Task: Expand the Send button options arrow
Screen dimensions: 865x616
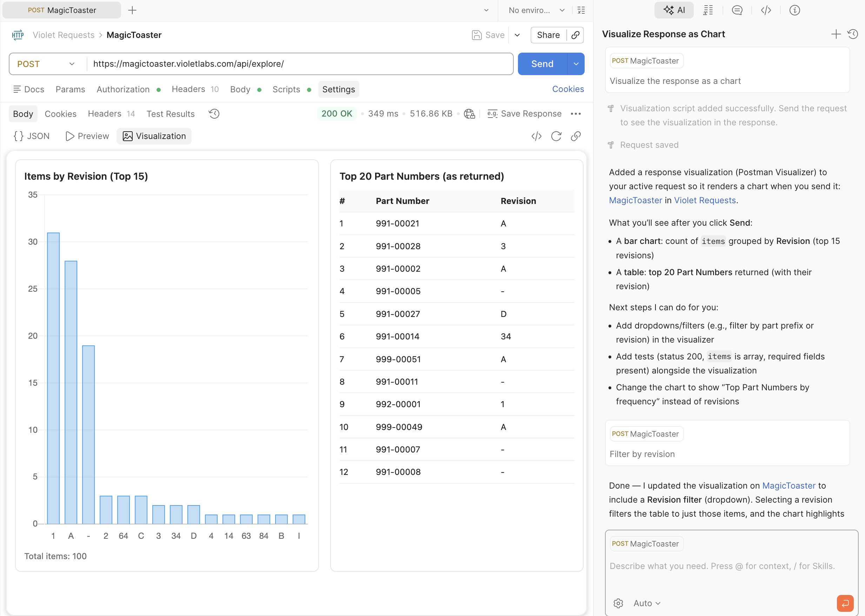Action: [x=576, y=64]
